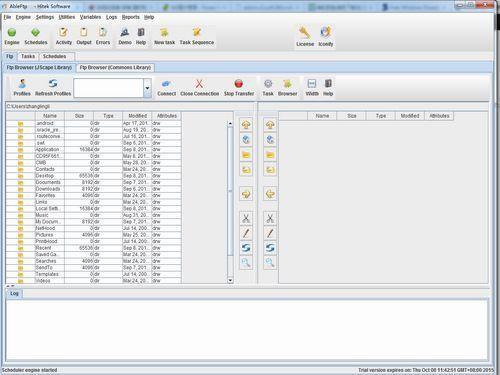Click the Iconify toolbar icon

click(325, 33)
